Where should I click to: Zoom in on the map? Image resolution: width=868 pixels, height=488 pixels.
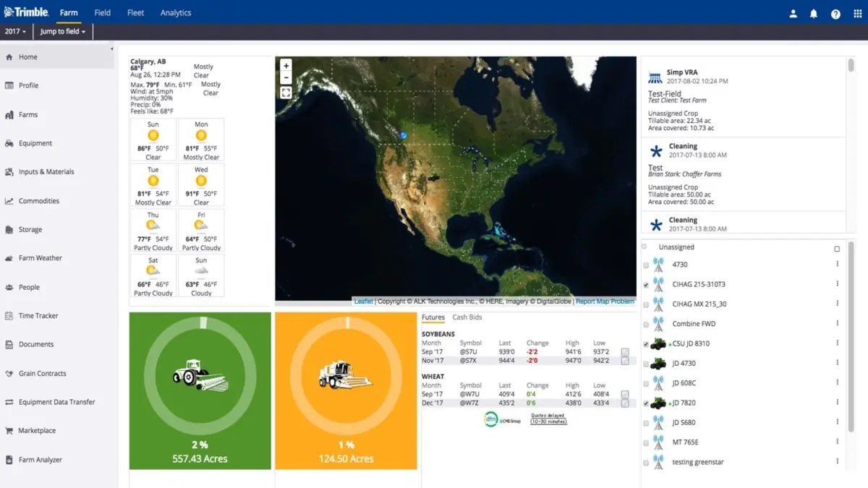pos(286,65)
